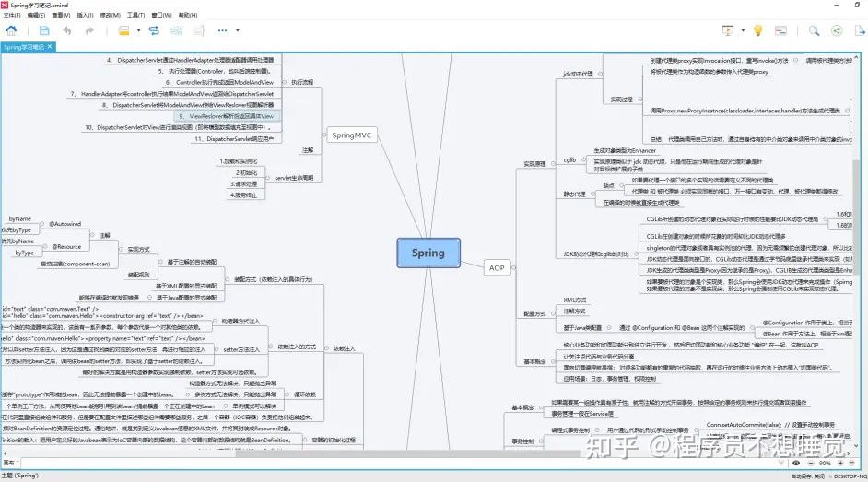Image resolution: width=868 pixels, height=482 pixels.
Task: Select the jdk动态代理 subtopic
Action: pos(578,74)
